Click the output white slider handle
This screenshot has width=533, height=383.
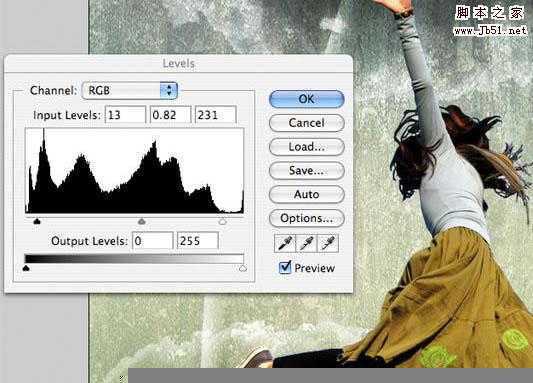coord(243,268)
